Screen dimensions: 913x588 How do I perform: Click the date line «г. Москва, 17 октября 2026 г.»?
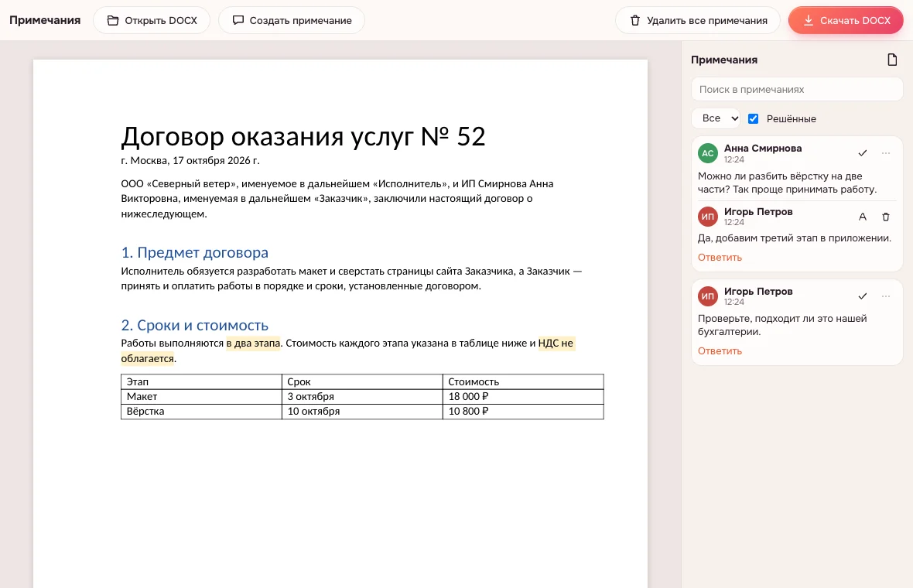point(190,161)
